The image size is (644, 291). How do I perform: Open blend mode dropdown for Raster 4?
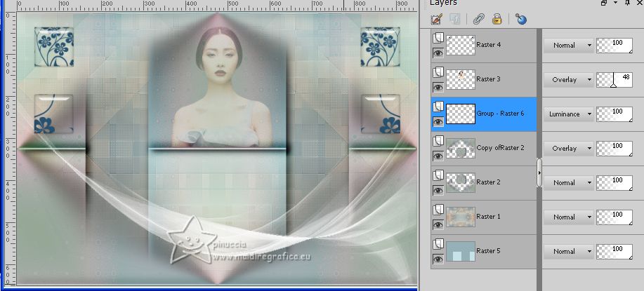[569, 46]
